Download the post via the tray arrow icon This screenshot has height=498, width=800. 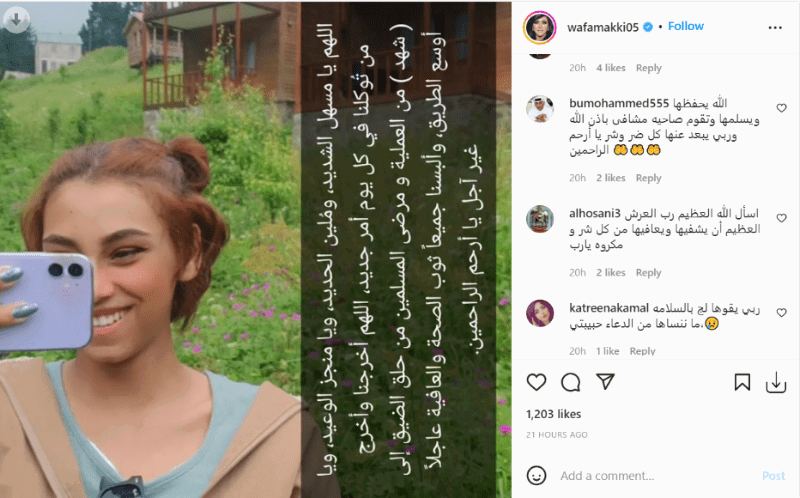coord(776,382)
